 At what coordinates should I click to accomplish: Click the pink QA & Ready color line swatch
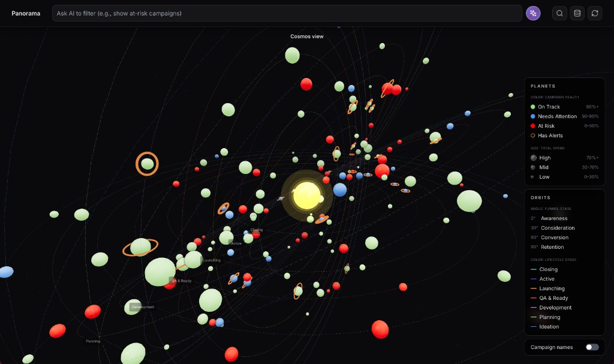point(533,297)
